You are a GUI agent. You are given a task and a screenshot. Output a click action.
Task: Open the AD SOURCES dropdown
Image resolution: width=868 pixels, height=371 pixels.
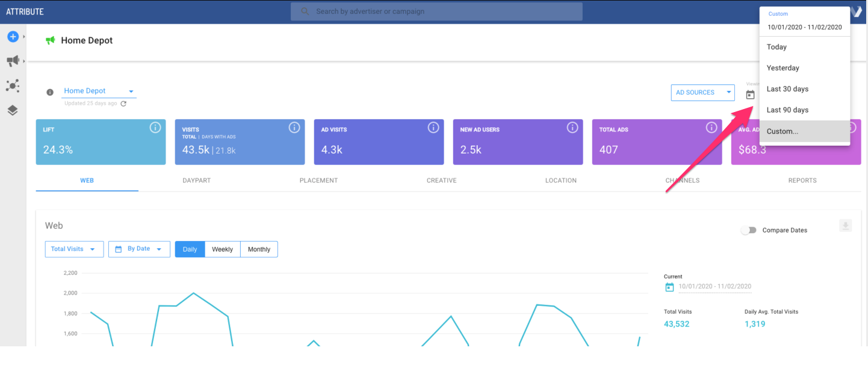click(x=702, y=92)
